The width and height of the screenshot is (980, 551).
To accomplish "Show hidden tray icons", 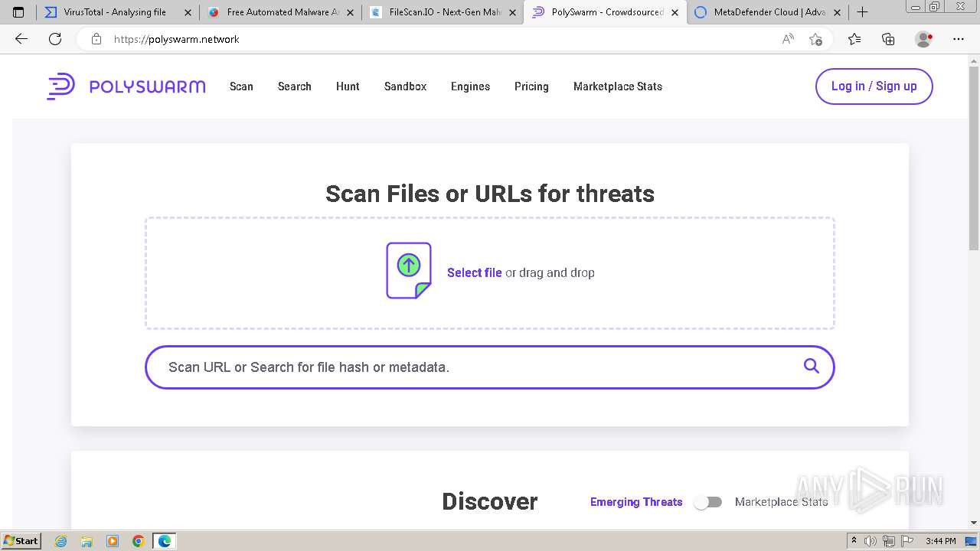I will (854, 541).
